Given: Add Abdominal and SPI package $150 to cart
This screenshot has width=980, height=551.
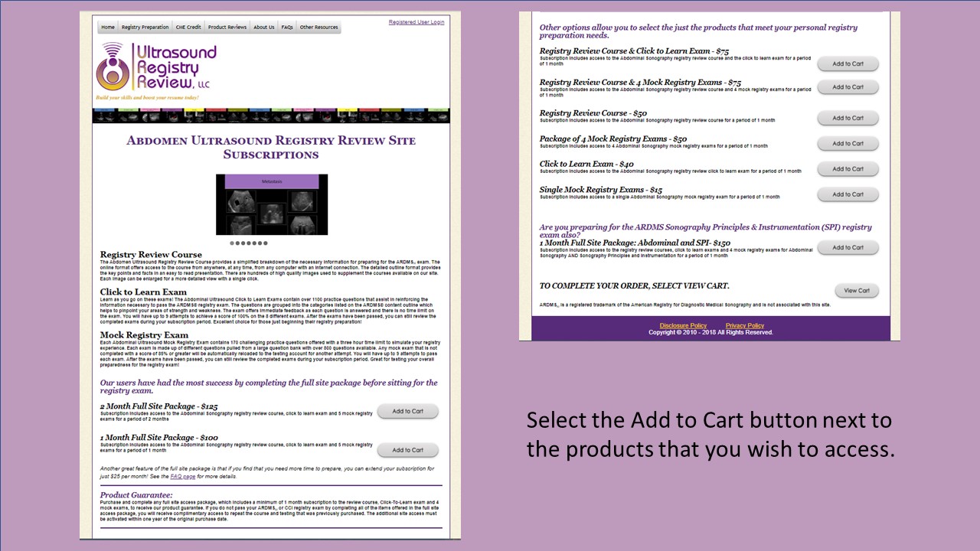Looking at the screenshot, I should pos(848,248).
